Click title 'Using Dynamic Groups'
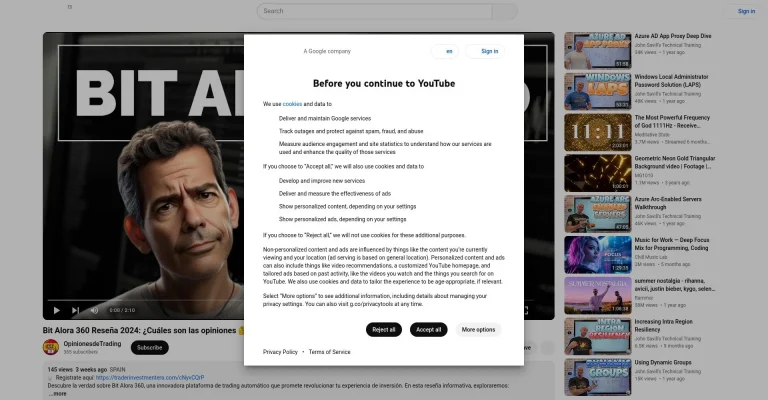The image size is (768, 400). [663, 362]
